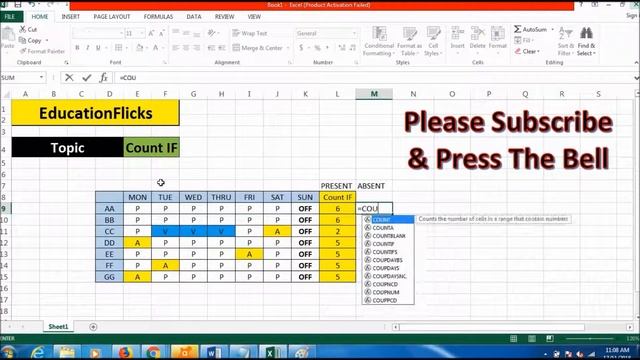
Task: Open the Clear menu
Action: [x=527, y=51]
